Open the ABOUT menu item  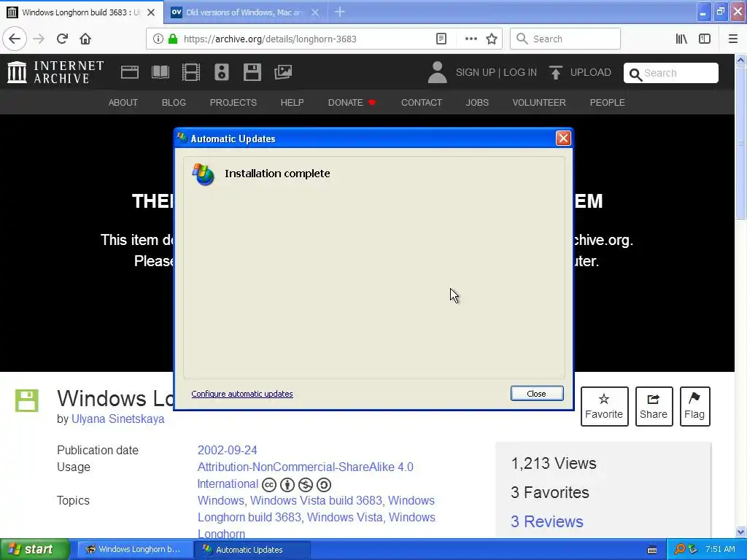pos(123,102)
